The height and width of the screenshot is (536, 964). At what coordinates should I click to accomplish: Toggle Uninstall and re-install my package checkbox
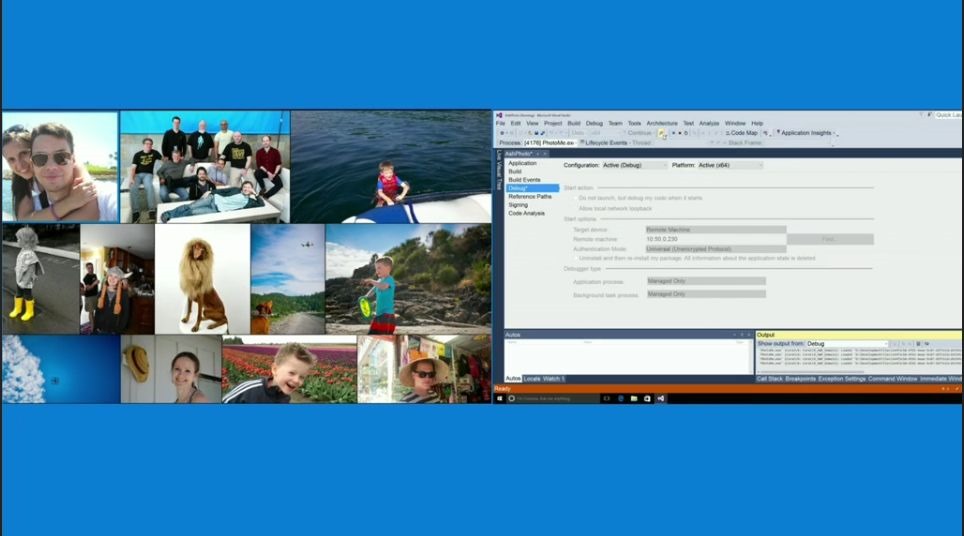[x=575, y=258]
